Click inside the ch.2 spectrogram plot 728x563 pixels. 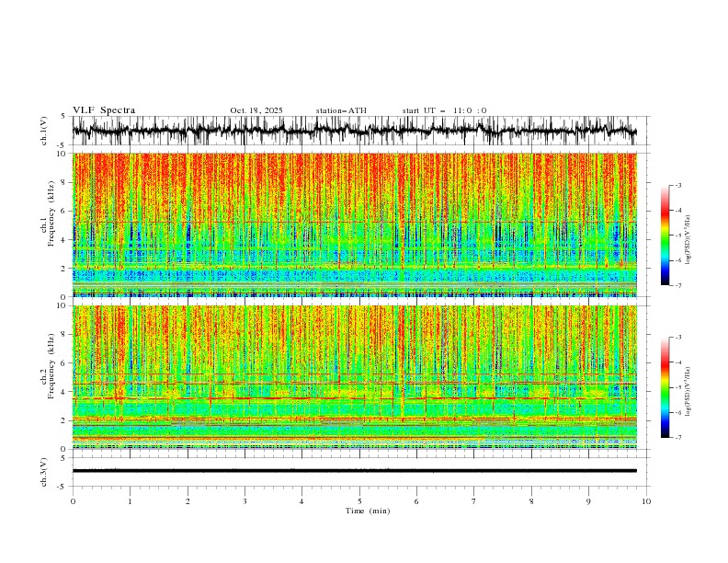355,377
